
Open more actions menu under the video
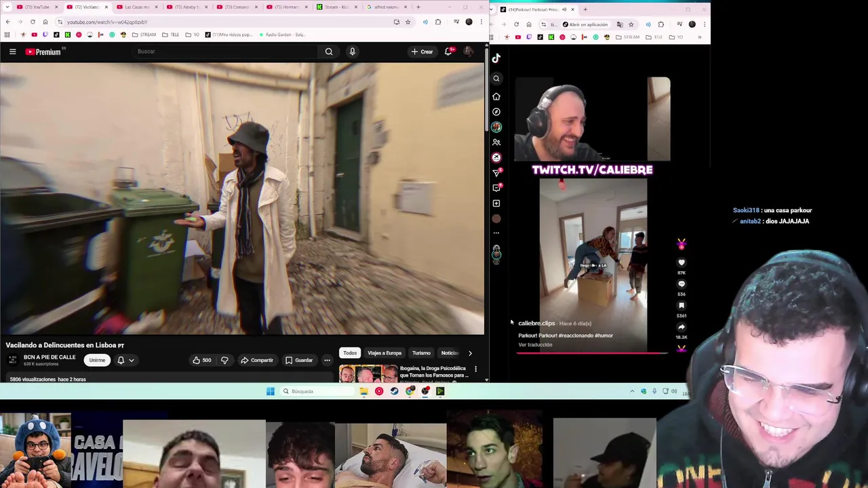coord(327,360)
